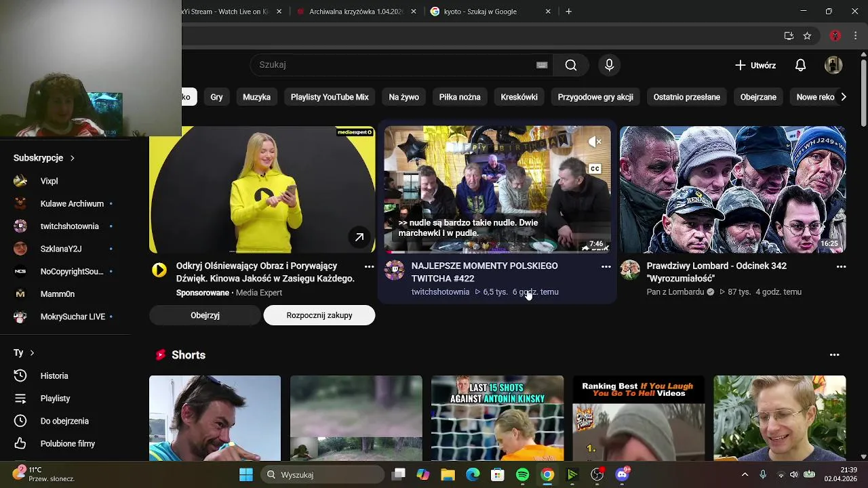868x488 pixels.
Task: Open File Explorer from the taskbar
Action: (448, 474)
